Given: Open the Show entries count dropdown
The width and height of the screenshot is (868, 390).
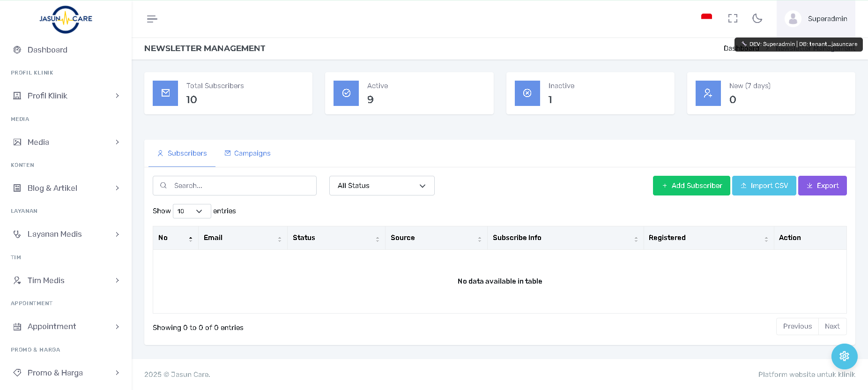Looking at the screenshot, I should 192,211.
